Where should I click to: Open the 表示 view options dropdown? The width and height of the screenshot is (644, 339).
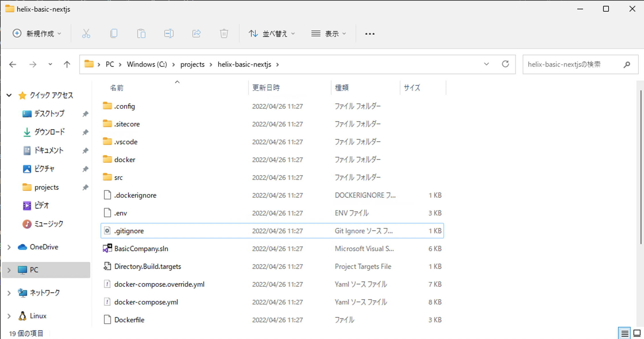click(329, 34)
